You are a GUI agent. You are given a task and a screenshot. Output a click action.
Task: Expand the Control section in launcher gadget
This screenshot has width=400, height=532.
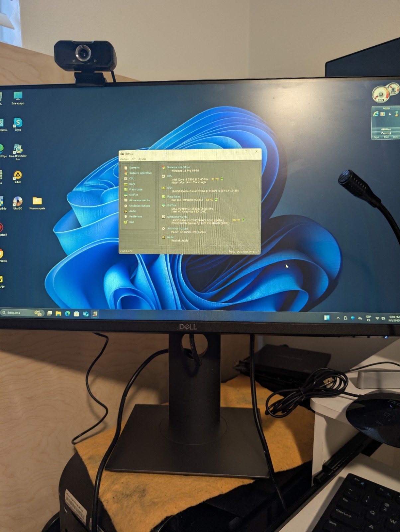386,133
